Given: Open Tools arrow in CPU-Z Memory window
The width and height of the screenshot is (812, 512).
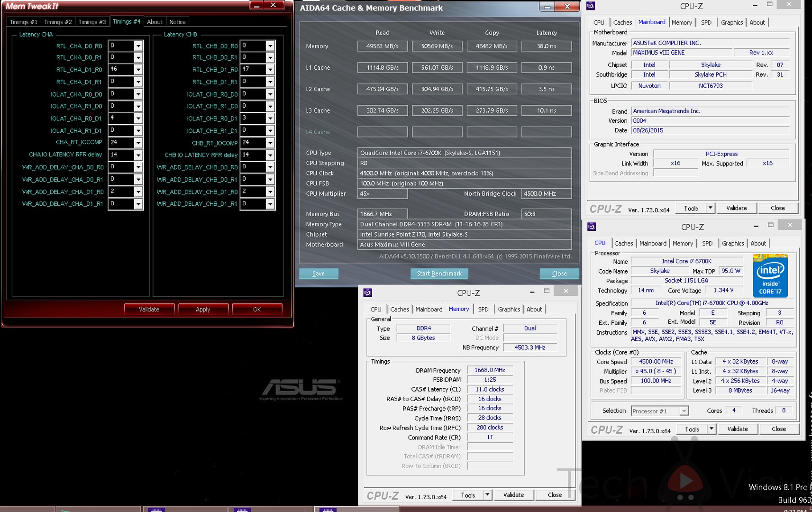Looking at the screenshot, I should (x=487, y=494).
